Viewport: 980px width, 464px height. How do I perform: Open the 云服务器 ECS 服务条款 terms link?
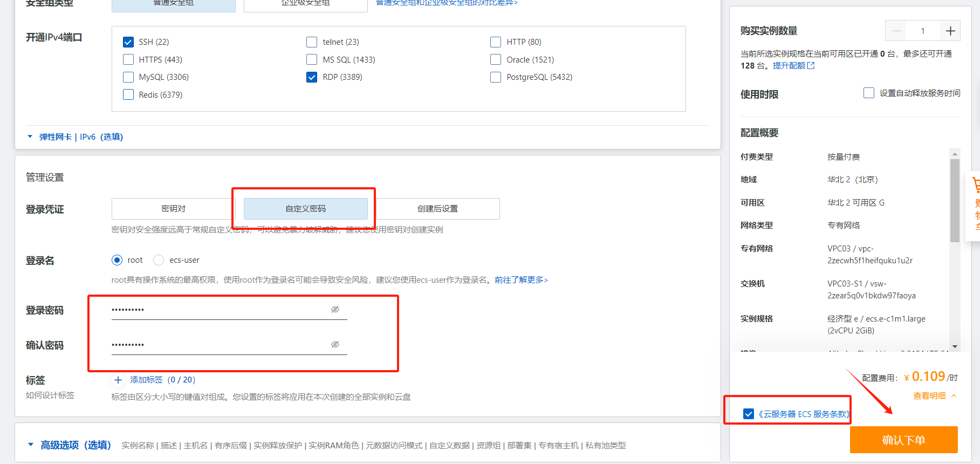(804, 414)
